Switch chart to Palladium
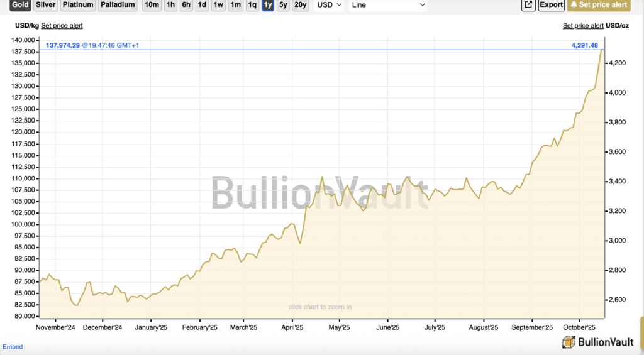 (118, 5)
